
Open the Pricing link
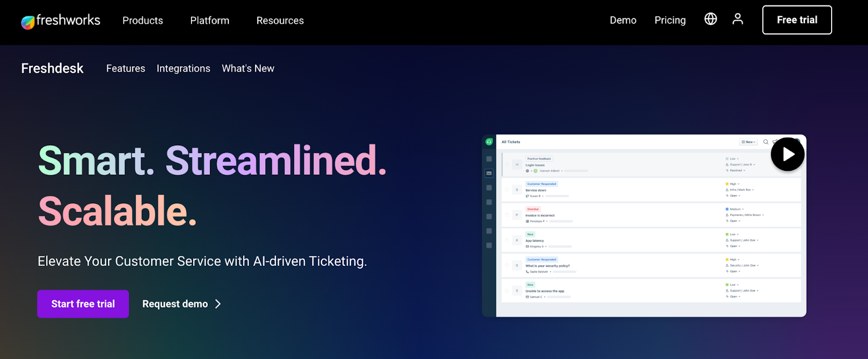coord(670,20)
